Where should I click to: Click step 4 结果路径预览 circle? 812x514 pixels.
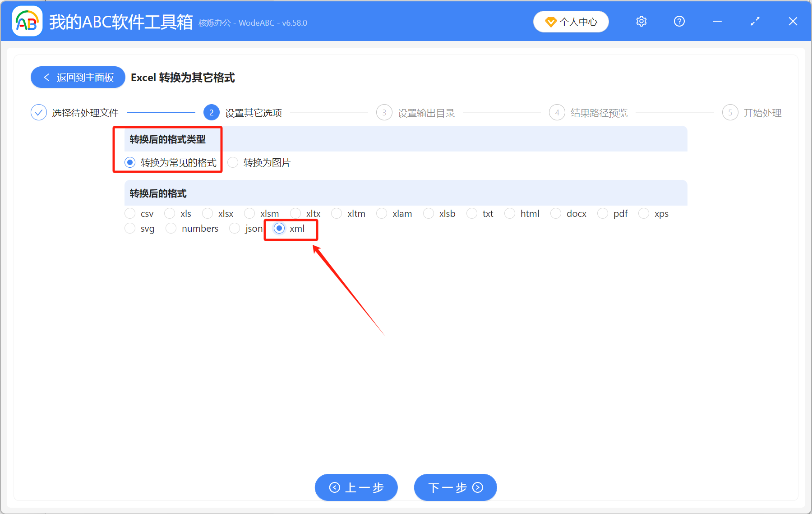click(557, 112)
